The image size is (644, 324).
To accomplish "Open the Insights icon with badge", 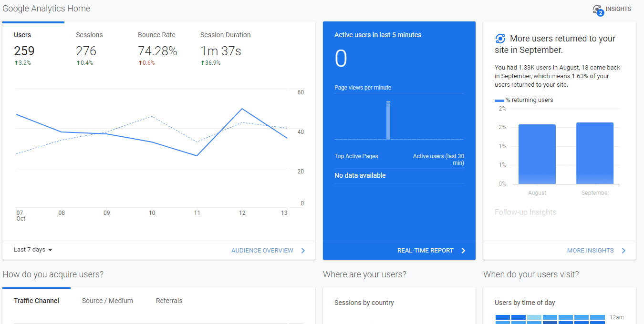I will pyautogui.click(x=598, y=10).
